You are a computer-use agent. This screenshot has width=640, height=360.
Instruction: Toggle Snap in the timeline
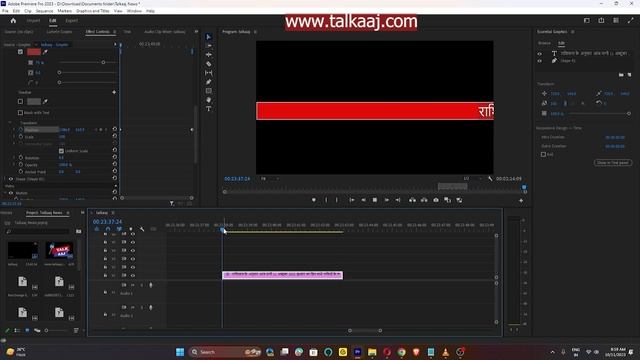pos(108,229)
